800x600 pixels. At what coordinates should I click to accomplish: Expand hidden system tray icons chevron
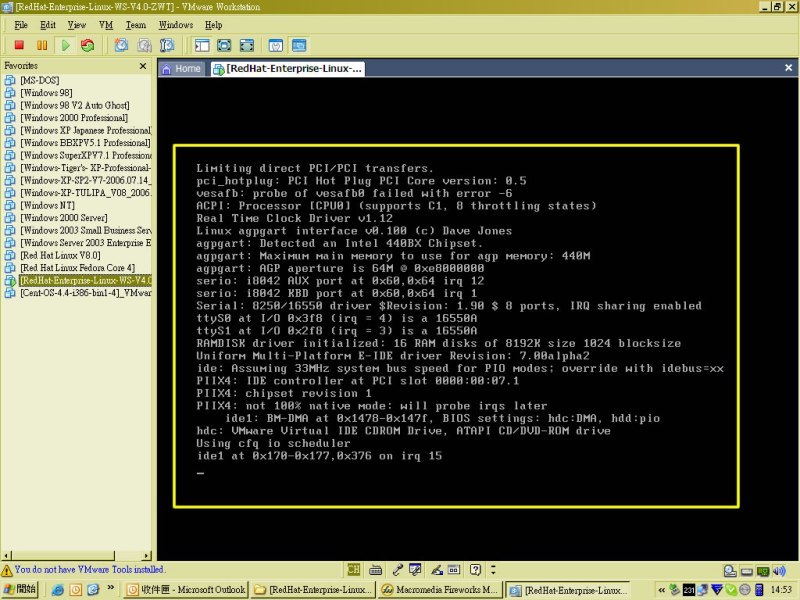point(662,590)
